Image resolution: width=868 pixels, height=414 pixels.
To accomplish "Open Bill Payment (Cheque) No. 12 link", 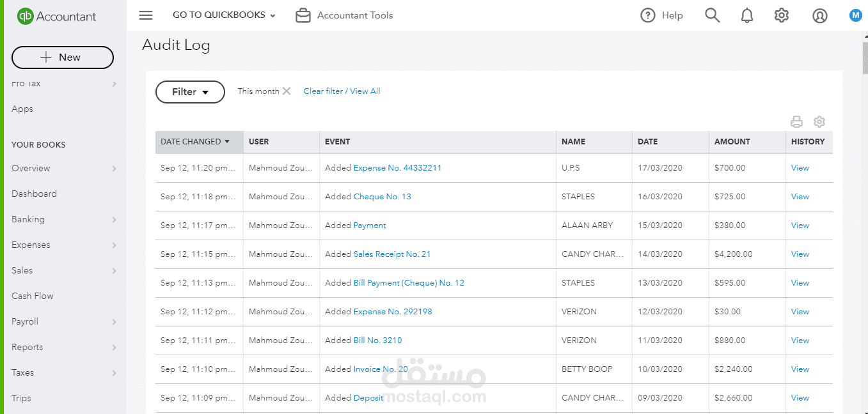I will (x=409, y=283).
